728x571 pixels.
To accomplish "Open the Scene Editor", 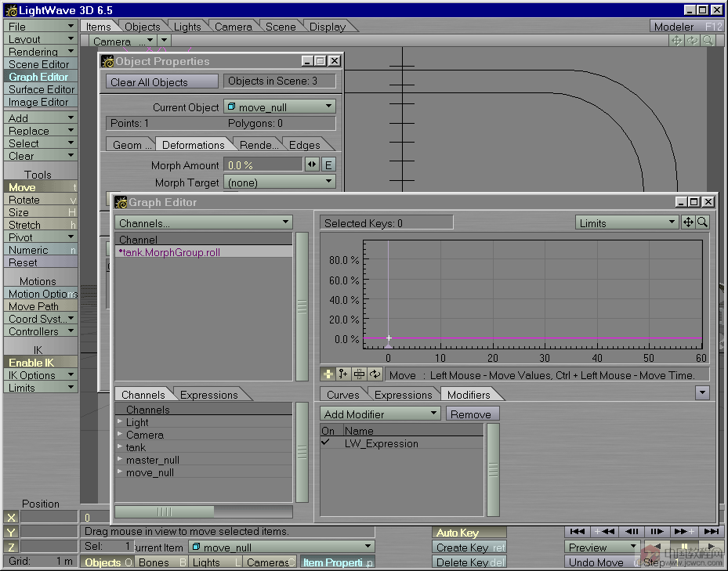I will click(41, 64).
